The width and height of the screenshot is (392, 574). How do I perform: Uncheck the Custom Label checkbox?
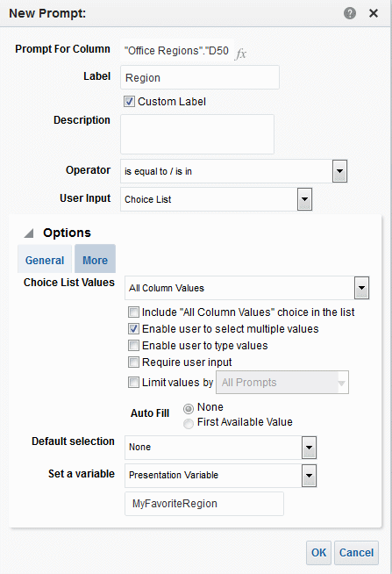(129, 102)
